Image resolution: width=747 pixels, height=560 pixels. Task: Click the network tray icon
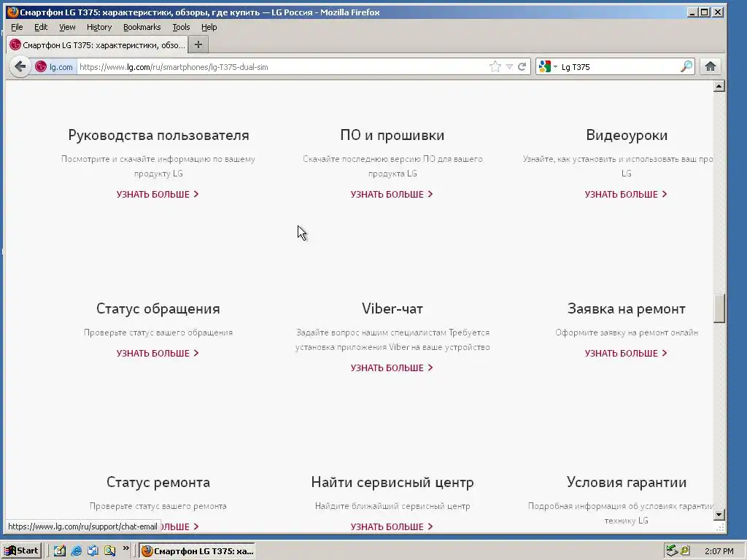click(x=671, y=551)
